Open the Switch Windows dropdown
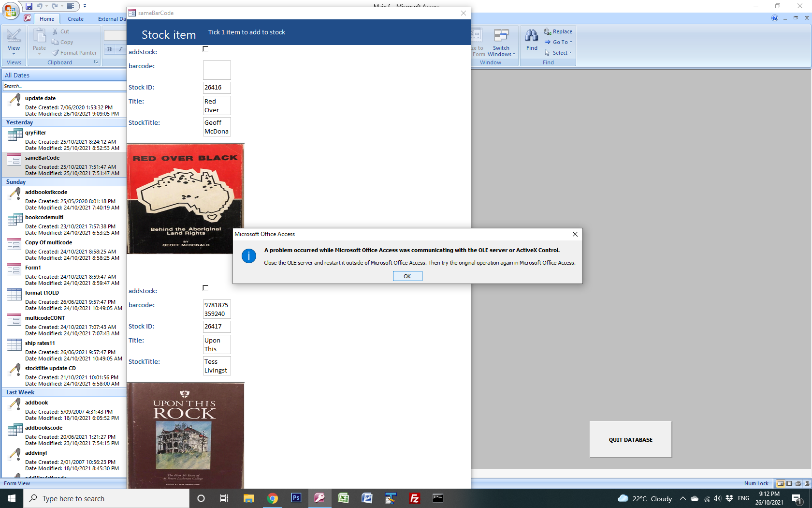 click(x=501, y=43)
